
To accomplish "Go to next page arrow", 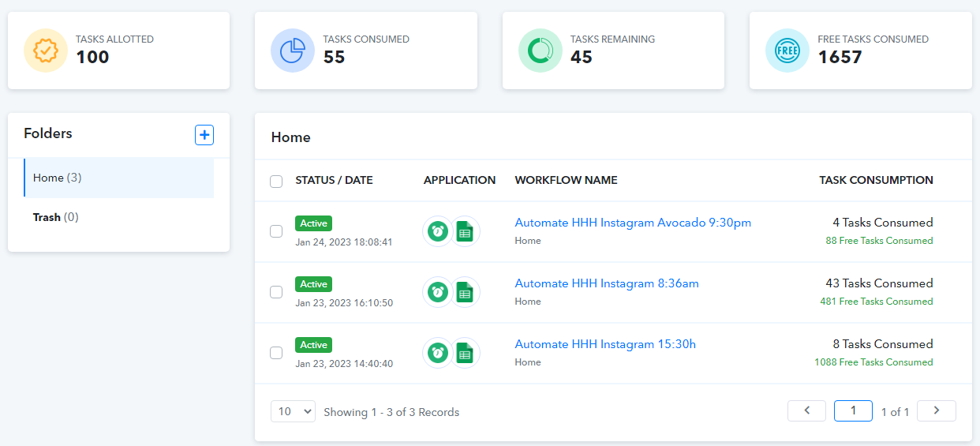I will 937,410.
